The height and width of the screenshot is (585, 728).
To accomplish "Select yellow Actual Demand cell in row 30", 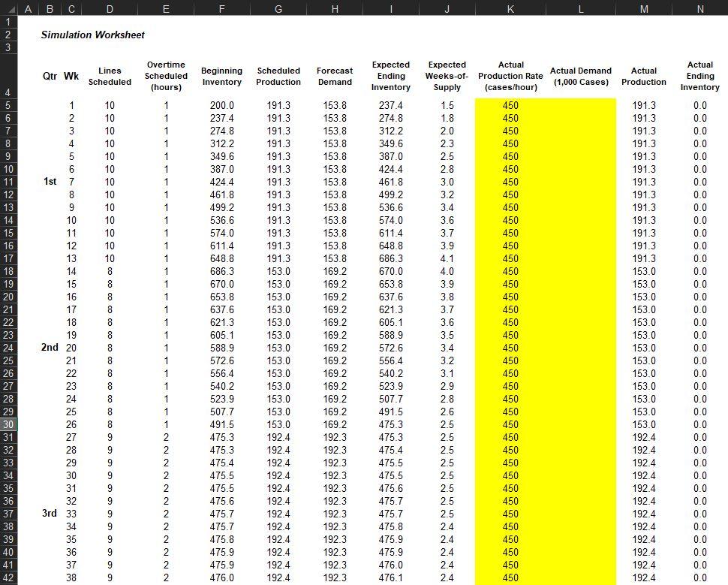I will click(x=581, y=424).
